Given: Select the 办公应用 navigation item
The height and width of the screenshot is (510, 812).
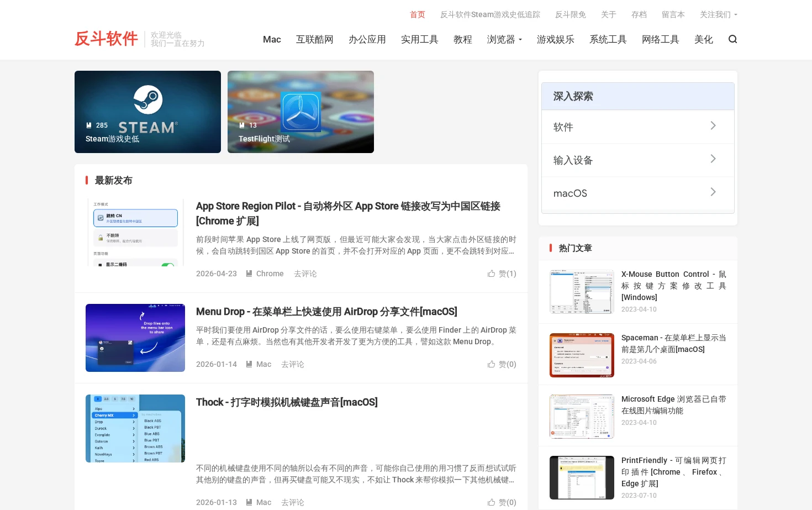Looking at the screenshot, I should pos(367,39).
